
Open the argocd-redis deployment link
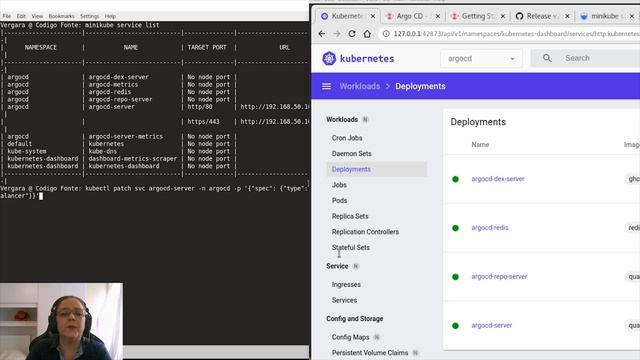[x=490, y=228]
